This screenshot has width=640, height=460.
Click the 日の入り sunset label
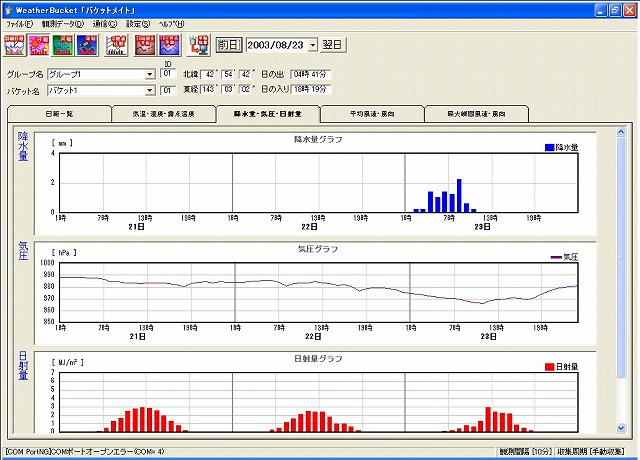click(x=275, y=89)
